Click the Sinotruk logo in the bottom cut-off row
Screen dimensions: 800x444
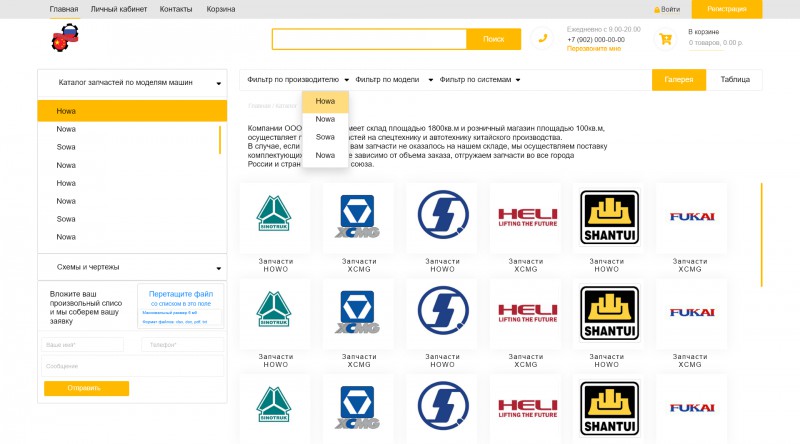274,405
